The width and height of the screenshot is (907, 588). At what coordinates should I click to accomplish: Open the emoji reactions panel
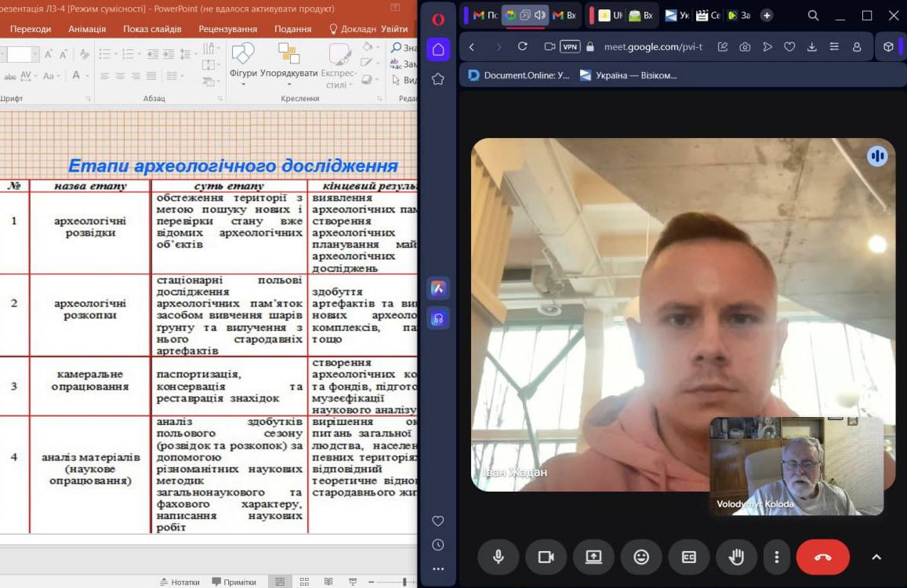(x=641, y=557)
